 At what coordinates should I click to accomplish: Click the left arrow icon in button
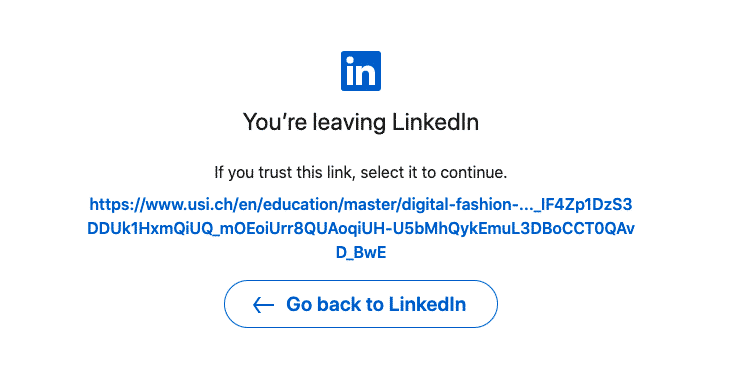263,305
